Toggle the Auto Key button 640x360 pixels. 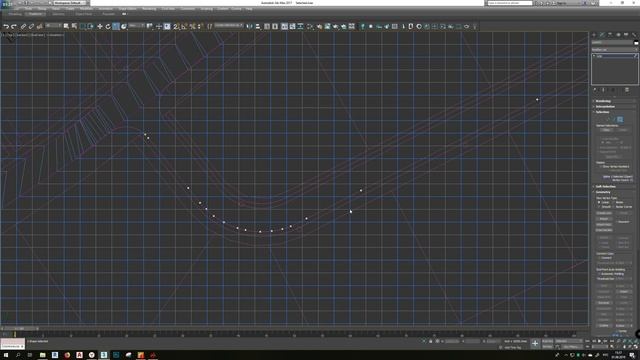coord(547,341)
